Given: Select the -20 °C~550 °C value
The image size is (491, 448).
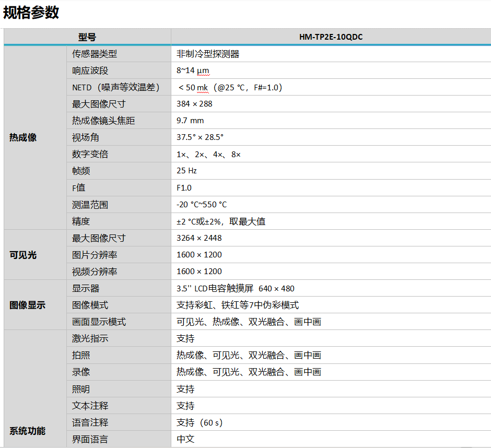Looking at the screenshot, I should (x=202, y=205).
